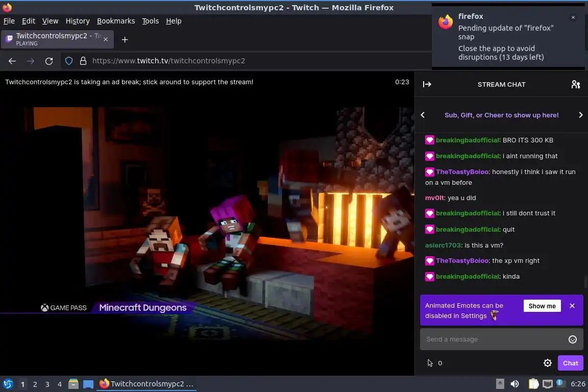Dismiss the Firefox update notification
The width and height of the screenshot is (588, 392).
tap(573, 17)
